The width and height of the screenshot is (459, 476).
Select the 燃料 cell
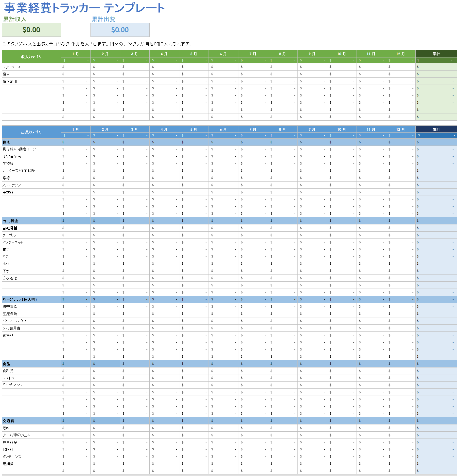point(31,428)
